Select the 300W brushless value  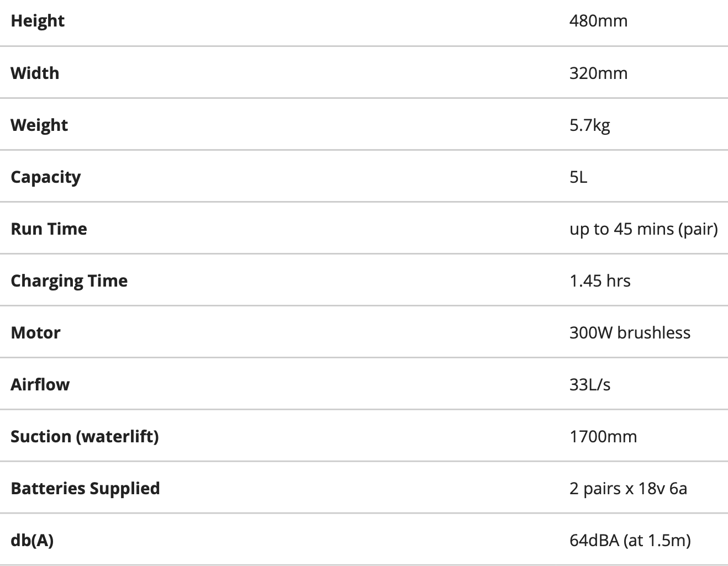coord(630,332)
